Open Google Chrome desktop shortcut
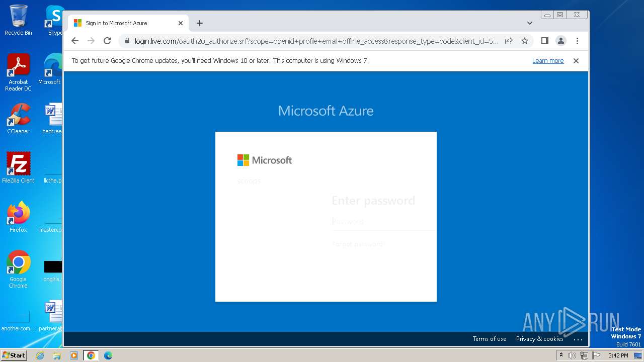The image size is (644, 362). tap(18, 269)
